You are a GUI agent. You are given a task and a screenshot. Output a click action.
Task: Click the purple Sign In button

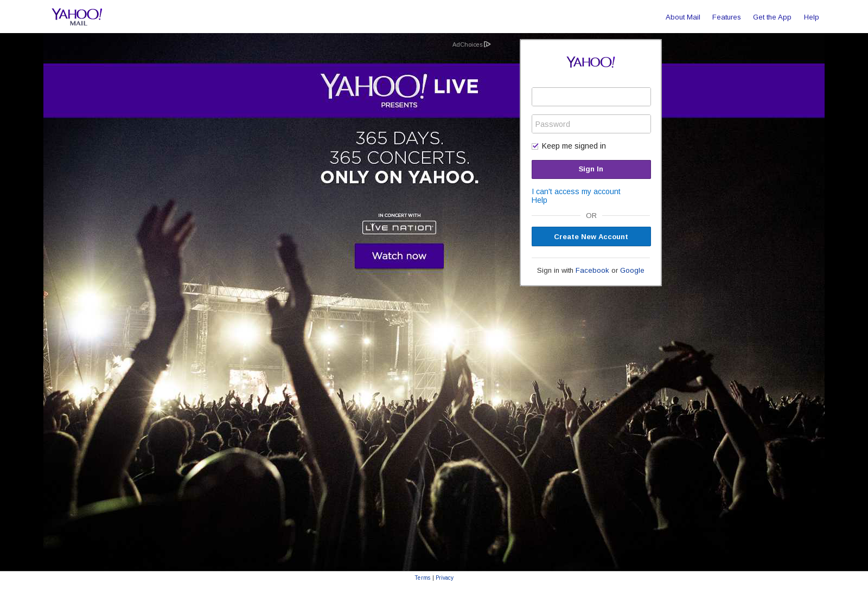[x=591, y=169]
